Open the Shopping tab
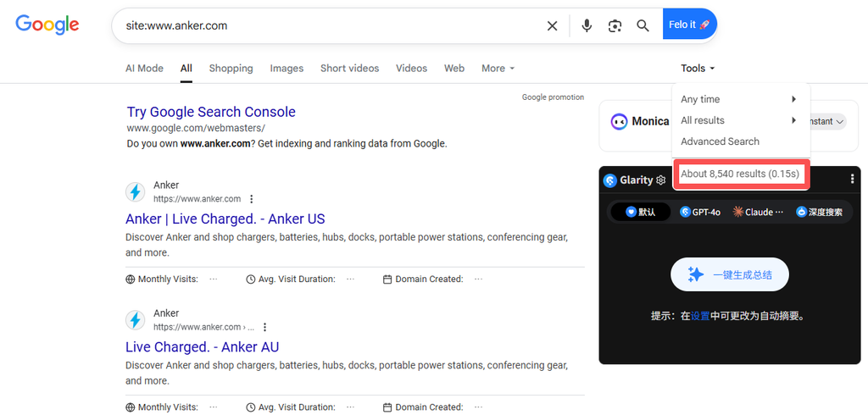The image size is (868, 415). pos(231,68)
